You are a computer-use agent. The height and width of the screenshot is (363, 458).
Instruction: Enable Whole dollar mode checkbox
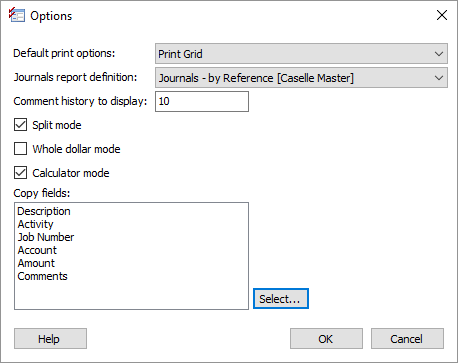tap(20, 149)
